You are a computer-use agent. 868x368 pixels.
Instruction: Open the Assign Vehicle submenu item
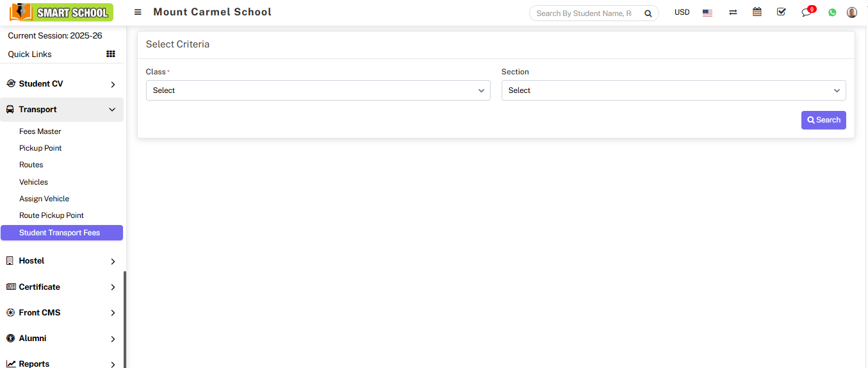point(44,199)
